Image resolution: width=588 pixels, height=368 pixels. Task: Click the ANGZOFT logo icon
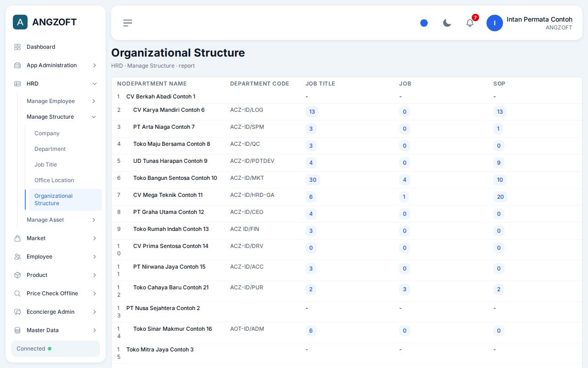20,22
